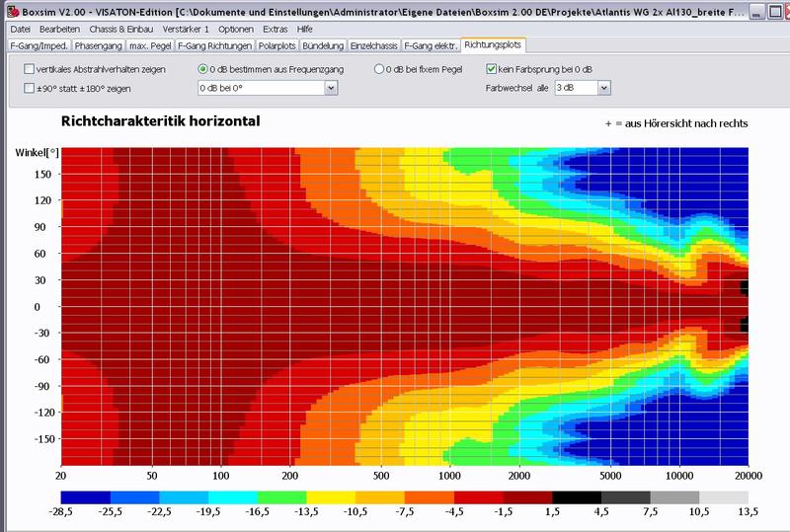The width and height of the screenshot is (790, 532).
Task: Choose the 0 dB bei fixem Pegel option
Action: pyautogui.click(x=379, y=70)
